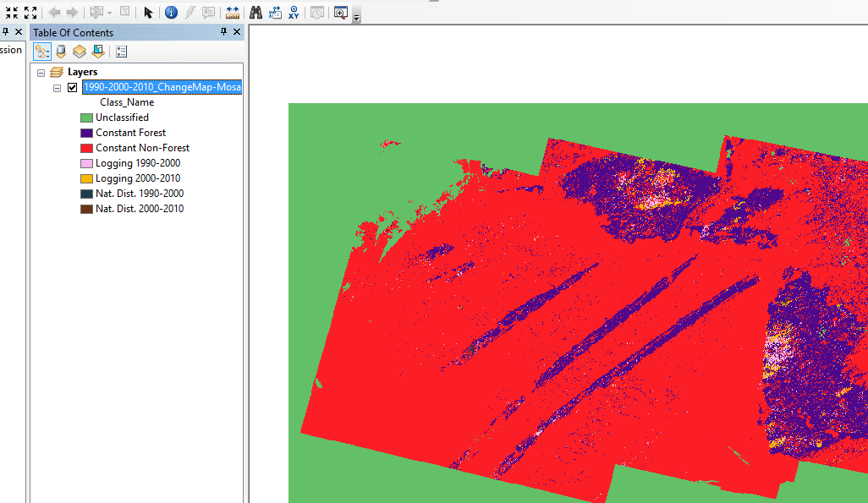
Task: Switch to List By Source view
Action: (x=61, y=52)
